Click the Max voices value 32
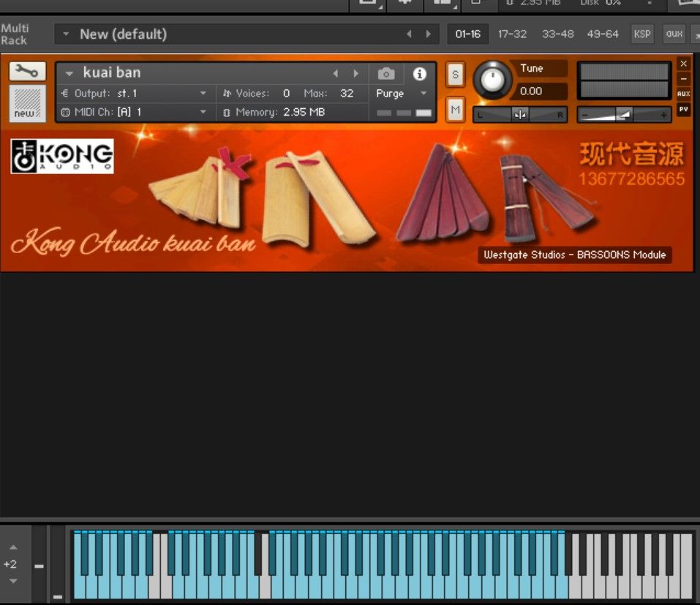 347,94
